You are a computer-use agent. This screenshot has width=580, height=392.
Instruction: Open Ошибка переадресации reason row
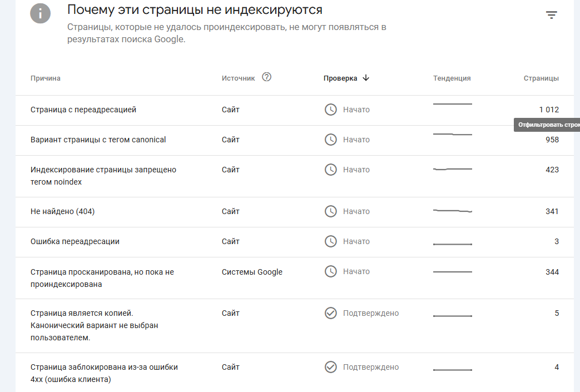(75, 241)
